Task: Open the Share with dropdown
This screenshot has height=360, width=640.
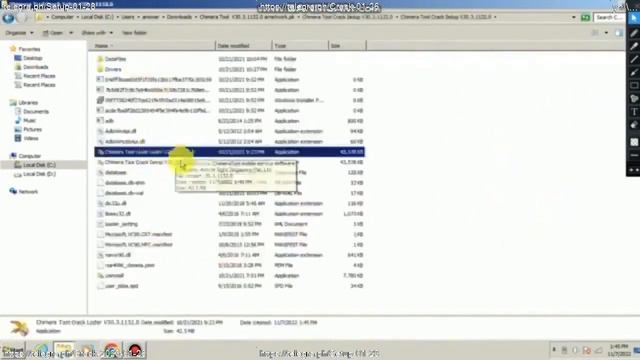Action: tap(97, 33)
